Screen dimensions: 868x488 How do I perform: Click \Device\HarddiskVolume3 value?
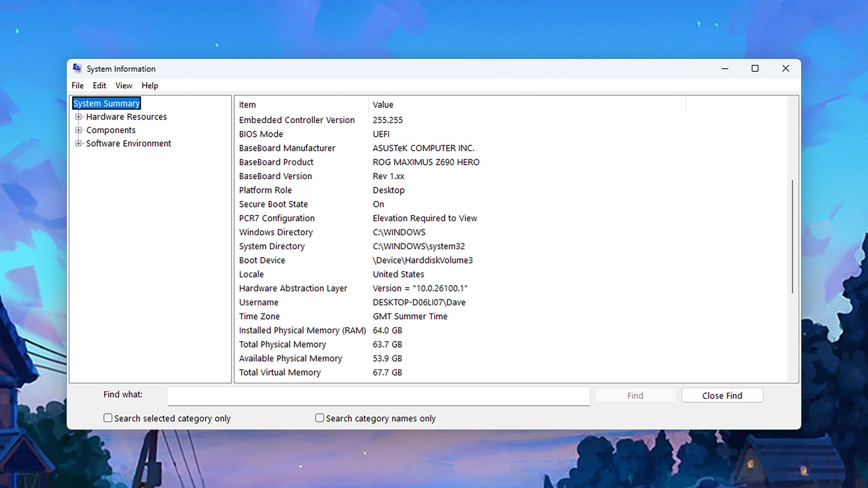[423, 260]
